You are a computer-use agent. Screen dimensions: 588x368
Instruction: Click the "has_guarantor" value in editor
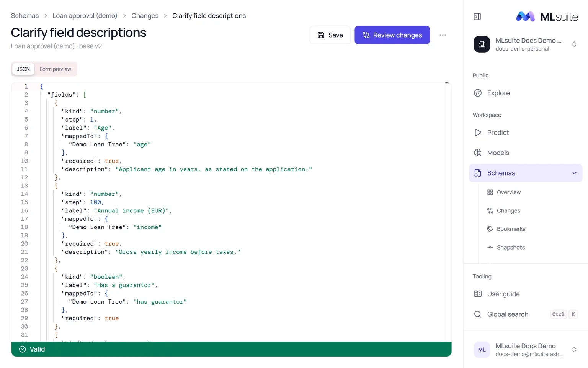click(x=160, y=302)
